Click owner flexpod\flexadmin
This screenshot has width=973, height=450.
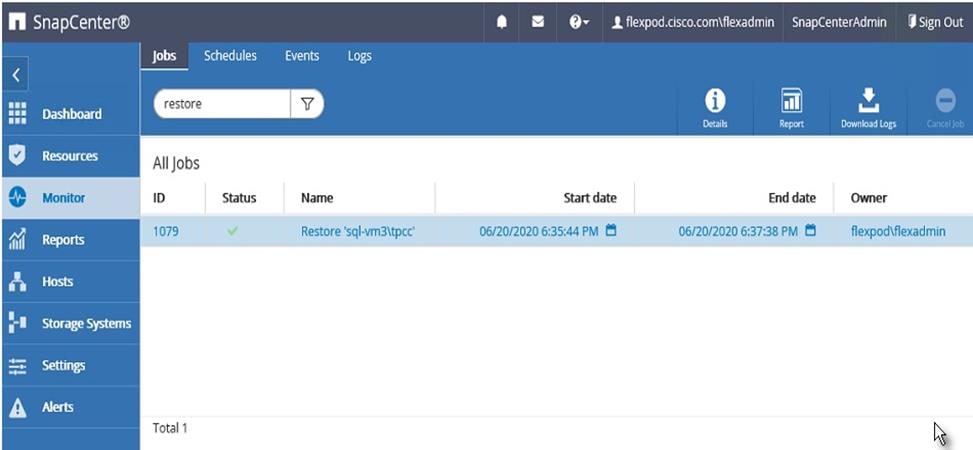click(898, 232)
